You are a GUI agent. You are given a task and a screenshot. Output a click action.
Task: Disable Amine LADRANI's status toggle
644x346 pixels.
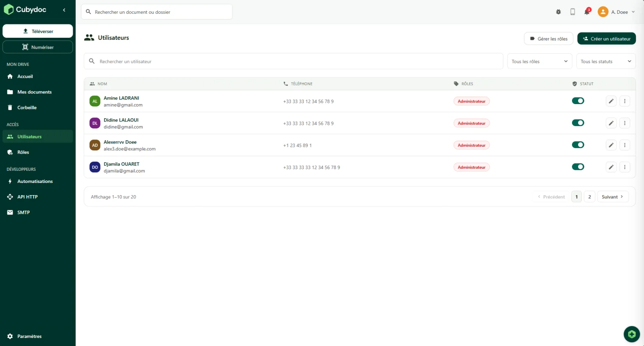(x=578, y=101)
